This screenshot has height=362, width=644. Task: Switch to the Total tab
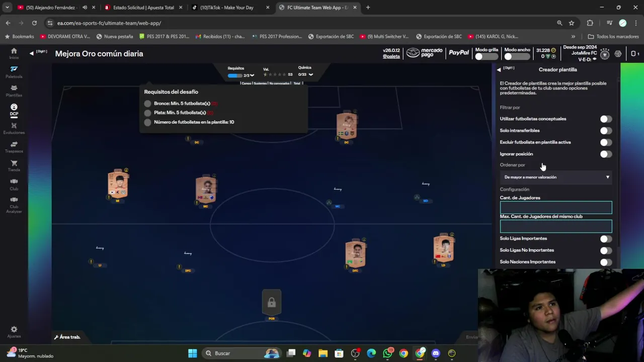click(297, 83)
